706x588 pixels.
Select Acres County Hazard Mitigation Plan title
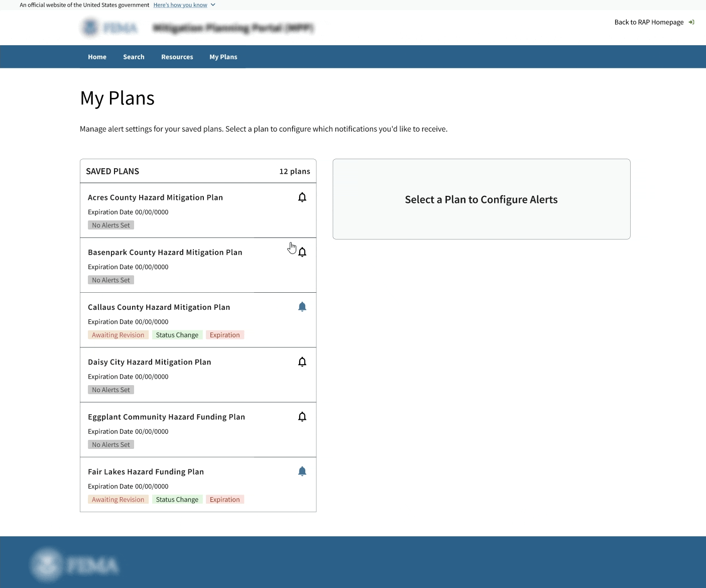tap(155, 198)
